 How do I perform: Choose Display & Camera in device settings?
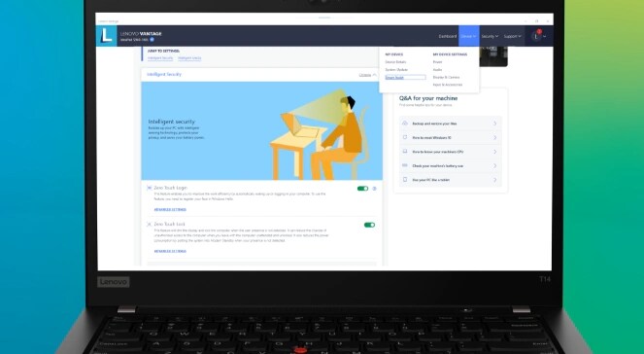click(x=446, y=77)
